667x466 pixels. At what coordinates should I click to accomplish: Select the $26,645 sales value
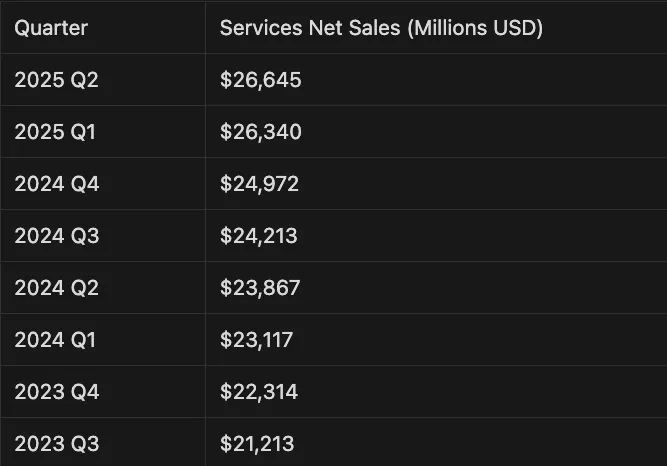[x=260, y=80]
